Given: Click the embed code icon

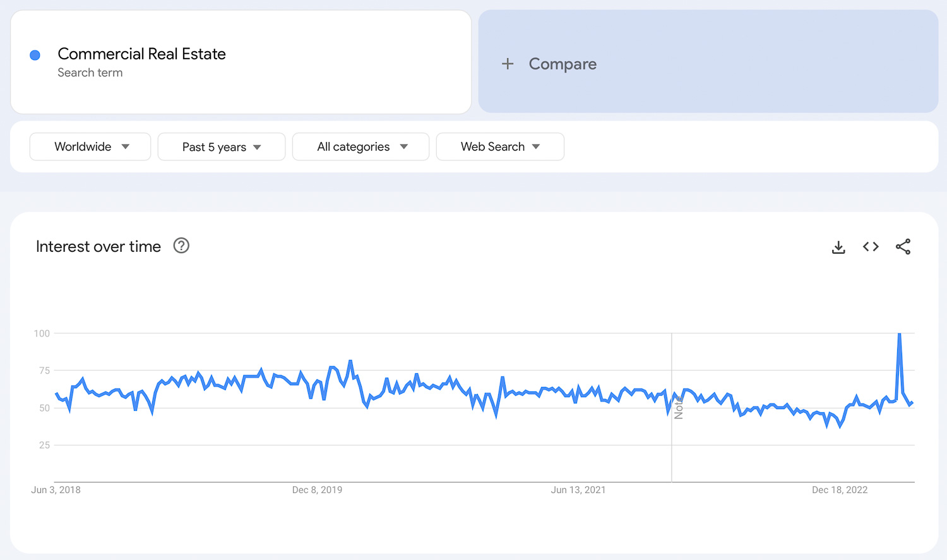Looking at the screenshot, I should [871, 247].
